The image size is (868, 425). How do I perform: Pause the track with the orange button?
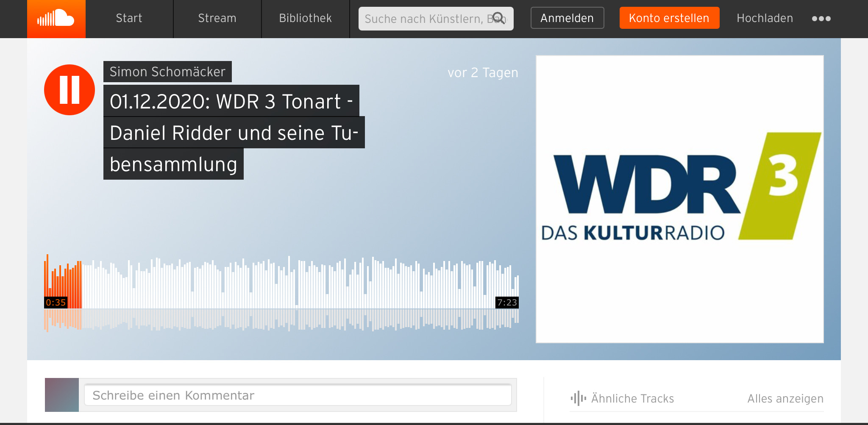(x=70, y=90)
